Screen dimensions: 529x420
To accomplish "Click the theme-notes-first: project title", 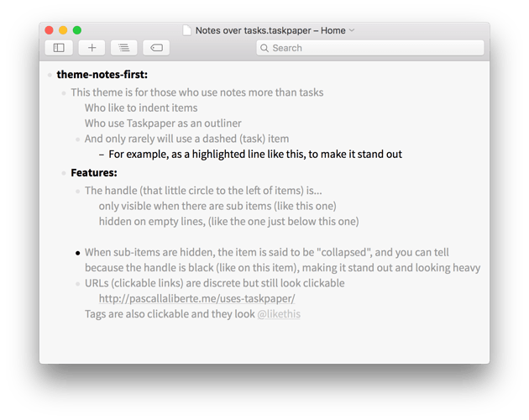I will (x=102, y=74).
